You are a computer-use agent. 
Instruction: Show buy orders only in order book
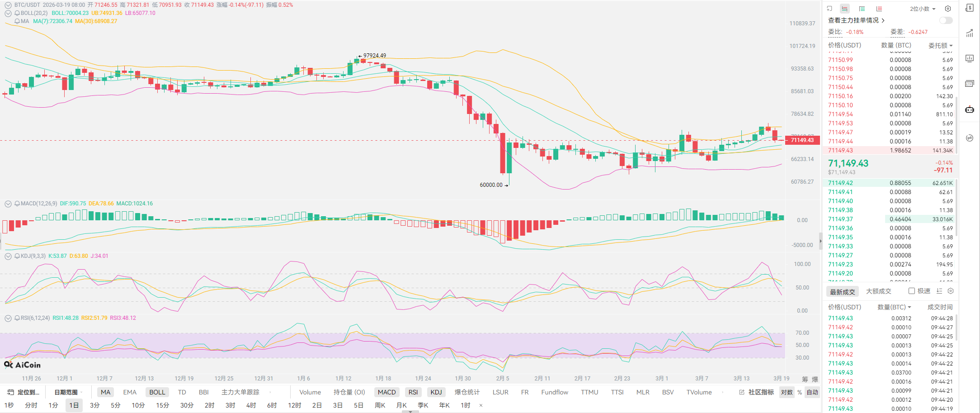(x=862, y=9)
